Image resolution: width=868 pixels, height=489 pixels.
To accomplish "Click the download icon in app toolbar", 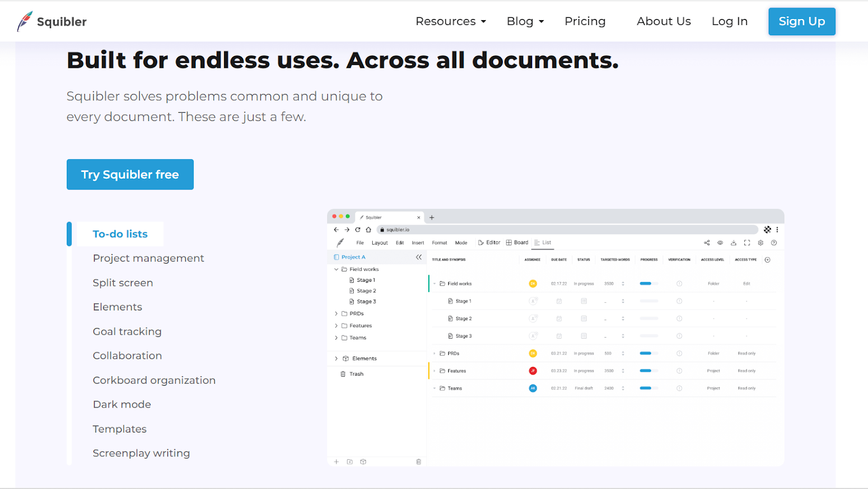I will tap(733, 243).
